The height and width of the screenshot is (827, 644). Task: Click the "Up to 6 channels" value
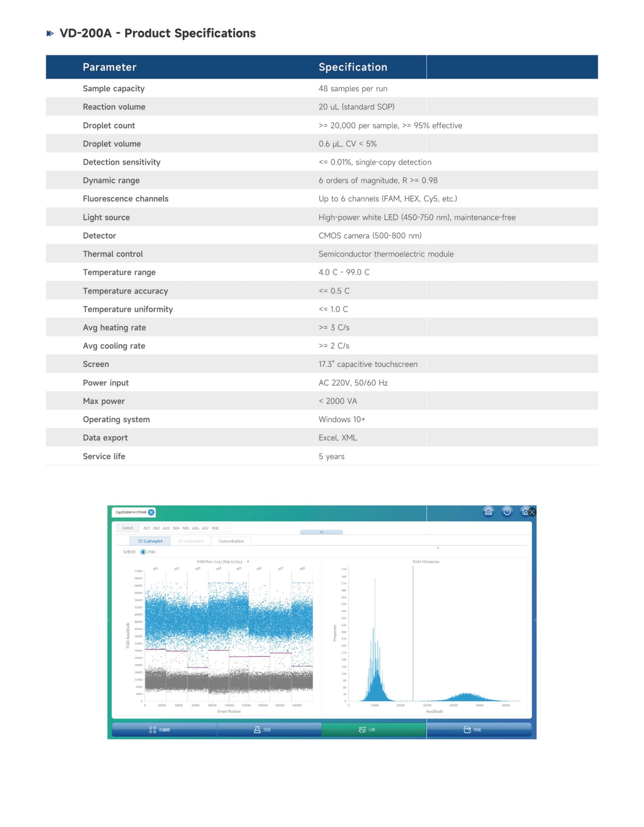pos(349,199)
